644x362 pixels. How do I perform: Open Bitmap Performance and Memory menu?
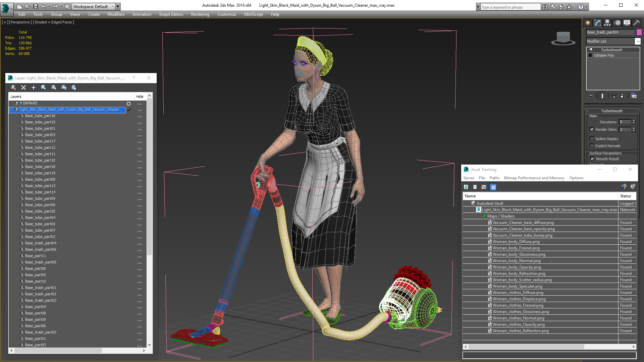534,178
